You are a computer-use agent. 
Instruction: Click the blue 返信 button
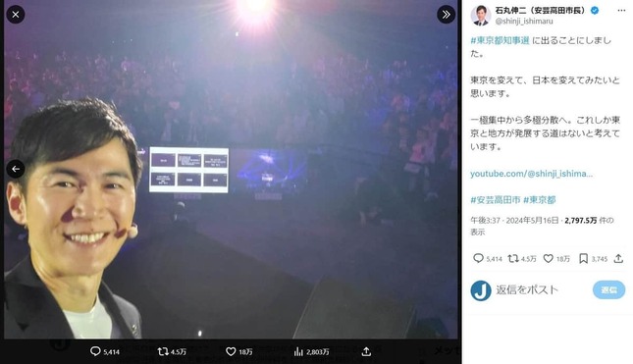click(x=608, y=289)
